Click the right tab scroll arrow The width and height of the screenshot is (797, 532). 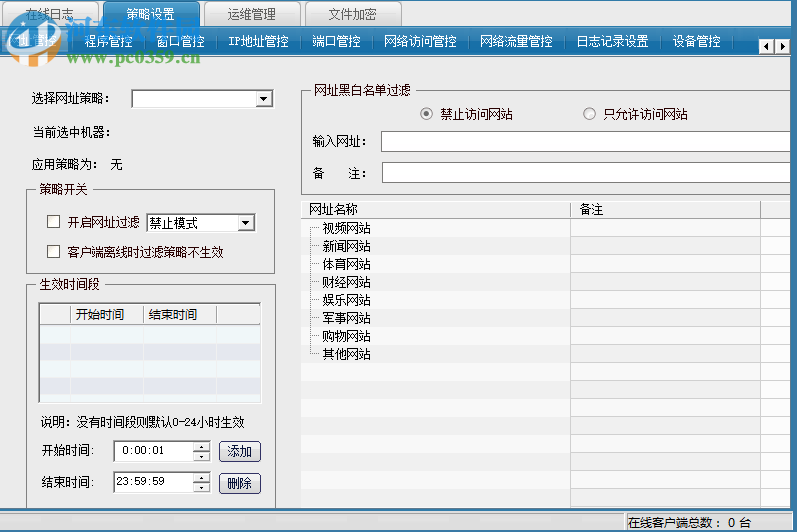point(782,47)
